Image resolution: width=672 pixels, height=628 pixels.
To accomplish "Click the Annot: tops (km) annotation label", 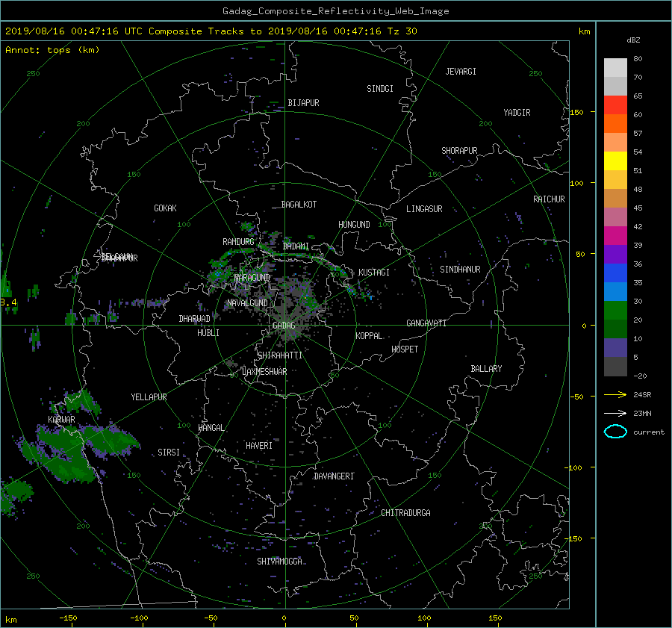I will click(52, 50).
